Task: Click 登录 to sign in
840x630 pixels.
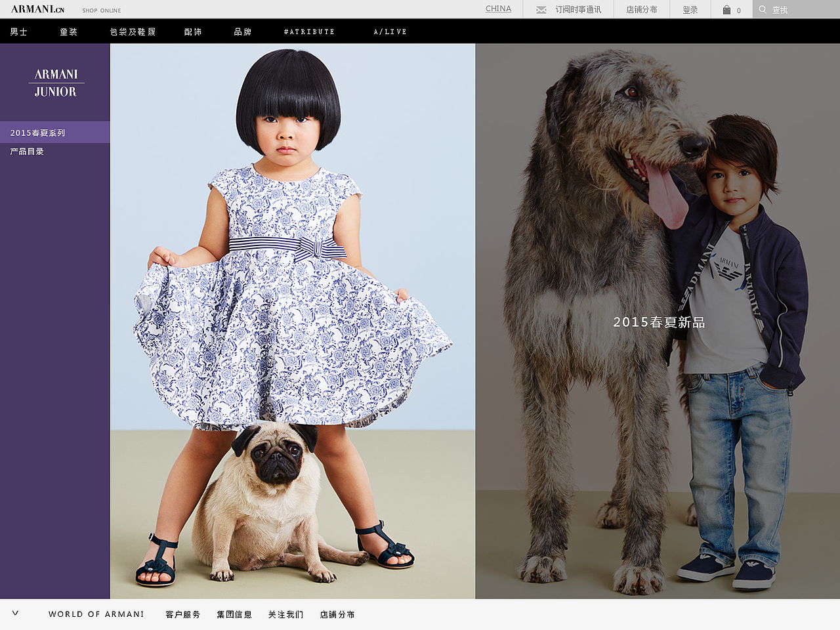Action: point(690,10)
